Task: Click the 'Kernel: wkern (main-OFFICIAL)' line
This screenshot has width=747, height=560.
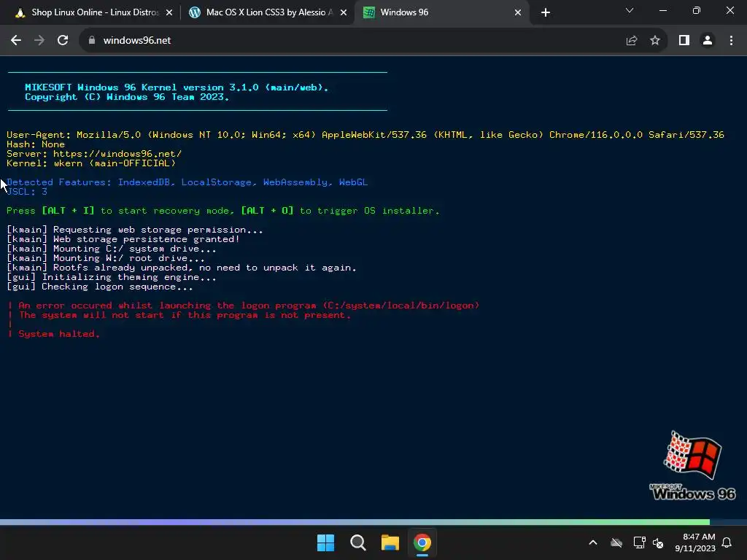Action: click(91, 163)
